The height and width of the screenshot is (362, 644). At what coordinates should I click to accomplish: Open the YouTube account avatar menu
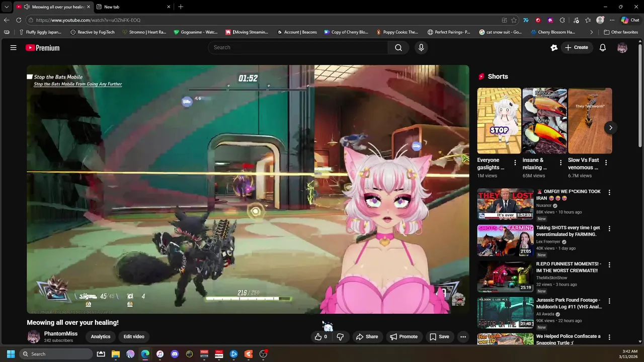pyautogui.click(x=622, y=48)
